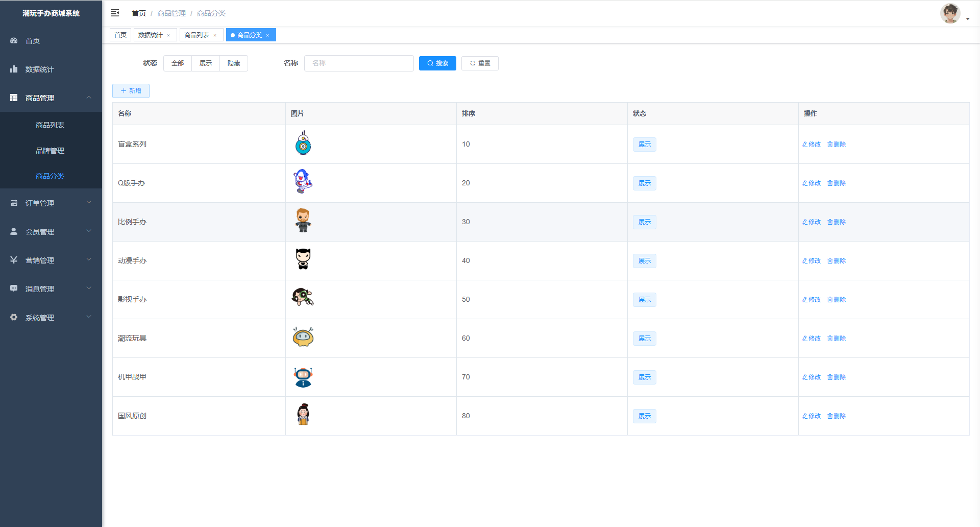
Task: Select the 展示 status filter option
Action: tap(206, 63)
